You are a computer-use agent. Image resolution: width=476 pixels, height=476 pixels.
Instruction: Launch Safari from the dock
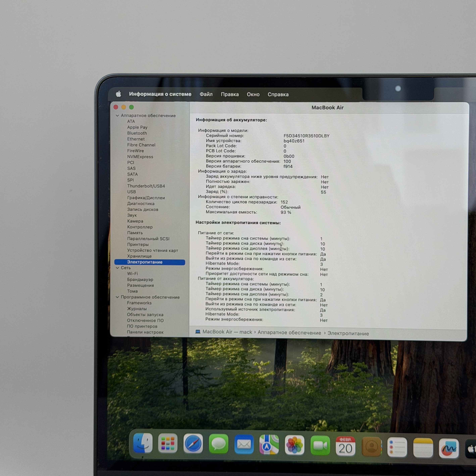pos(193,443)
